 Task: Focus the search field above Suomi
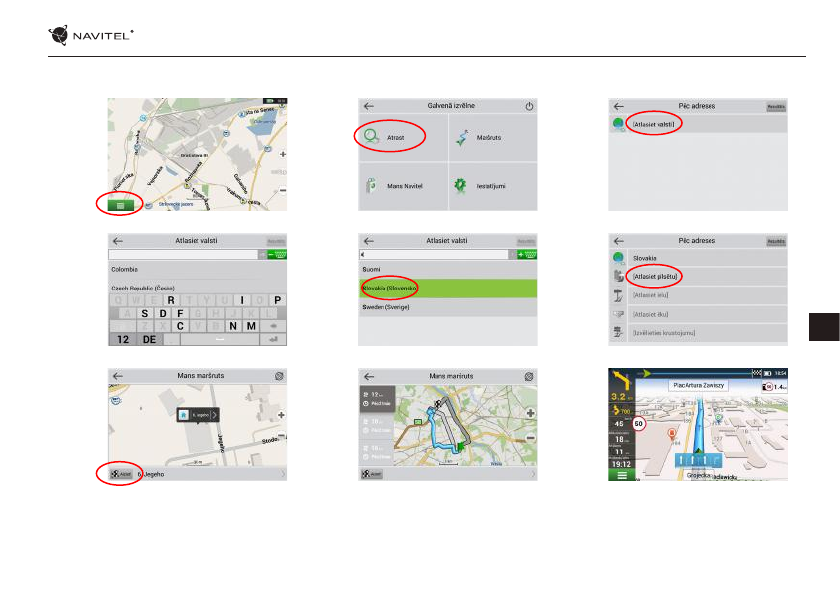tap(433, 255)
